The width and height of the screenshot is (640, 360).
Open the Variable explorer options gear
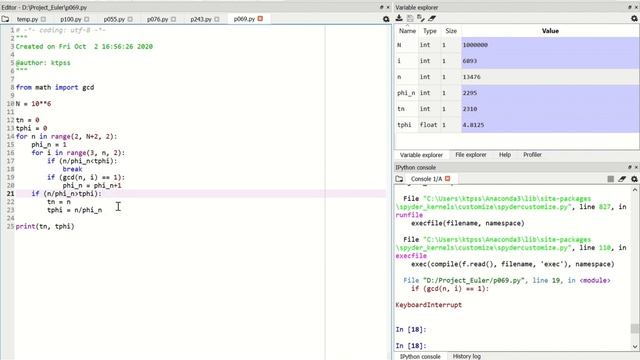634,18
